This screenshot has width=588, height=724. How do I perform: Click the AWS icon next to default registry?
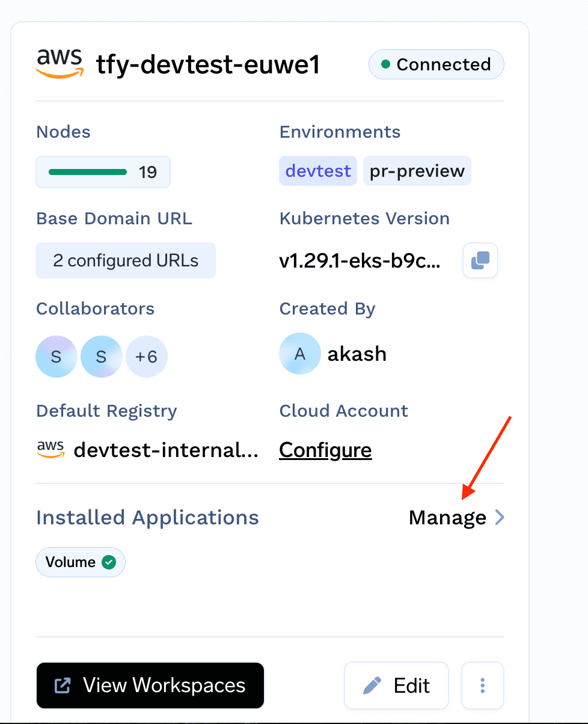pyautogui.click(x=51, y=449)
